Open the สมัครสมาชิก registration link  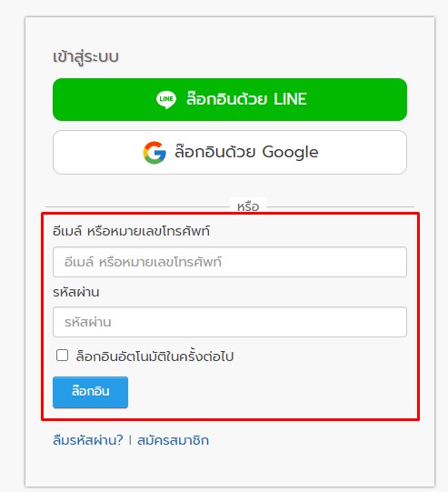pos(173,440)
